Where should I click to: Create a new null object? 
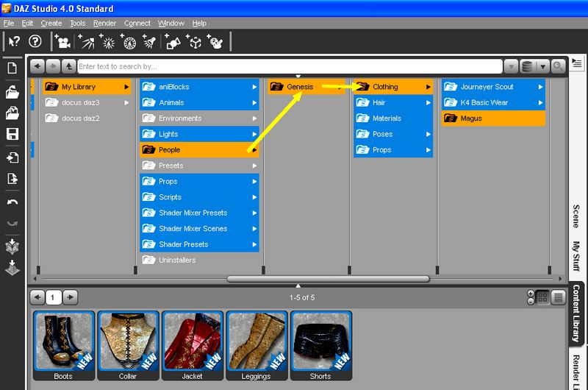coord(194,42)
